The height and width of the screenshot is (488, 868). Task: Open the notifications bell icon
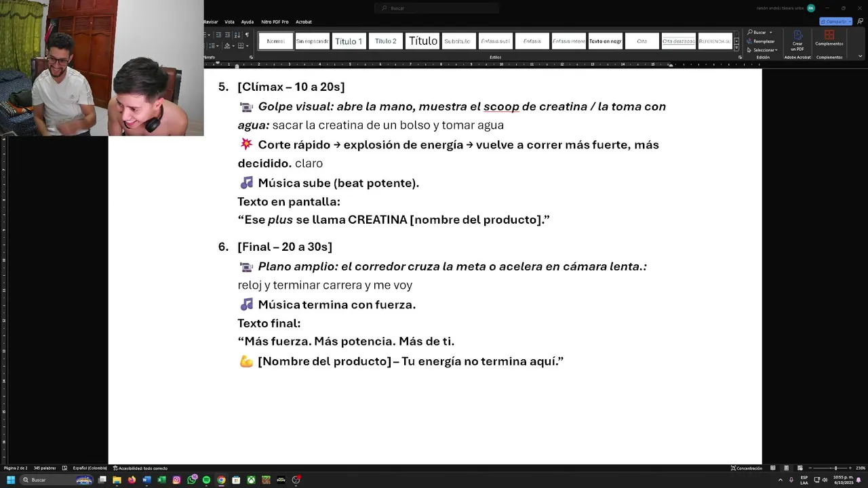coord(859,480)
